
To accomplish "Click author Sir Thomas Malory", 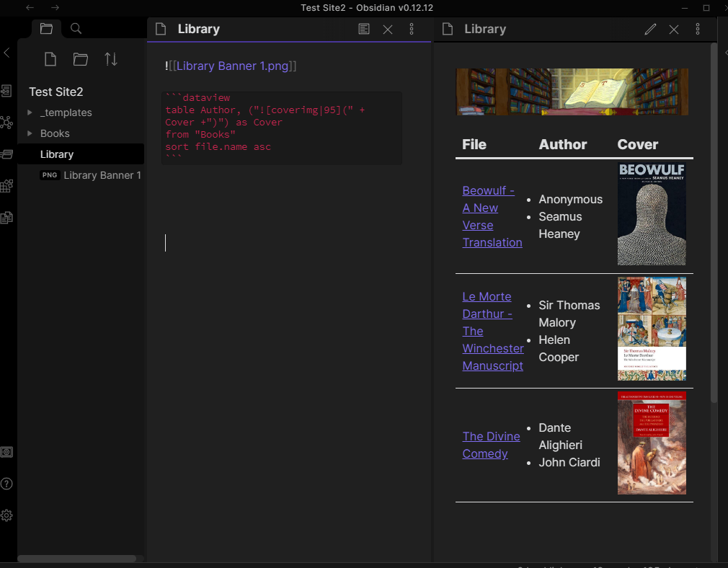I will click(569, 314).
